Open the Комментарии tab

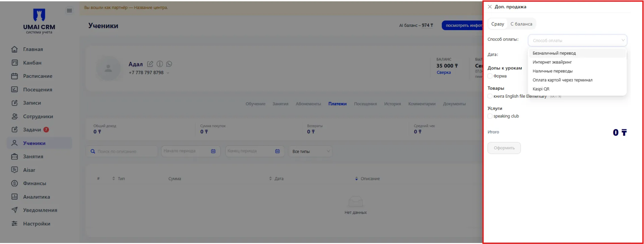click(x=422, y=104)
